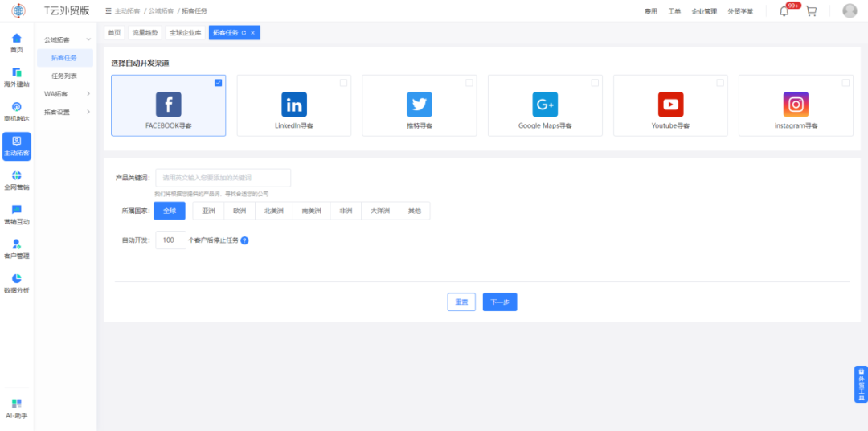Image resolution: width=868 pixels, height=431 pixels.
Task: Open 全网营销 sidebar section
Action: tap(17, 180)
